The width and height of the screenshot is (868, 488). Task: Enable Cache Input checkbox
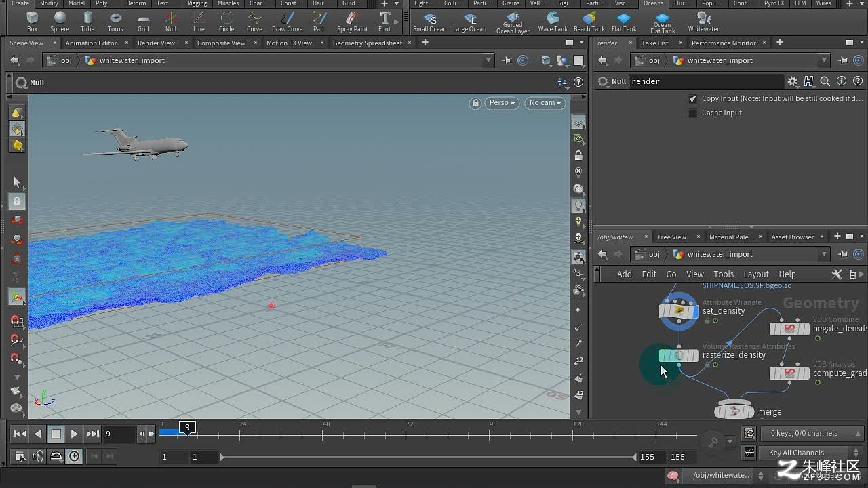coord(692,113)
